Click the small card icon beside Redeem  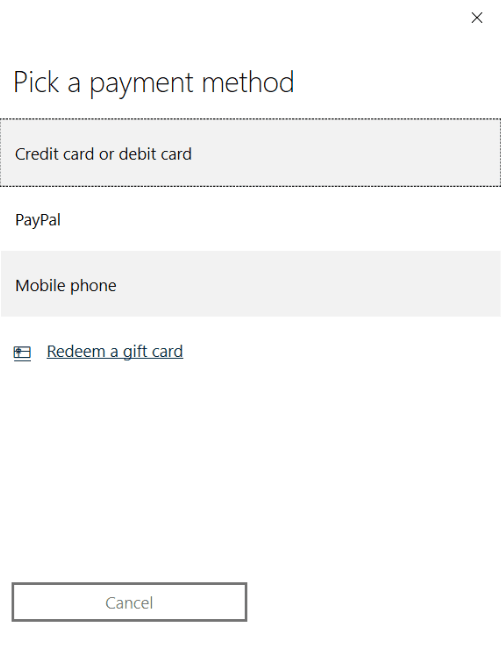(x=22, y=353)
